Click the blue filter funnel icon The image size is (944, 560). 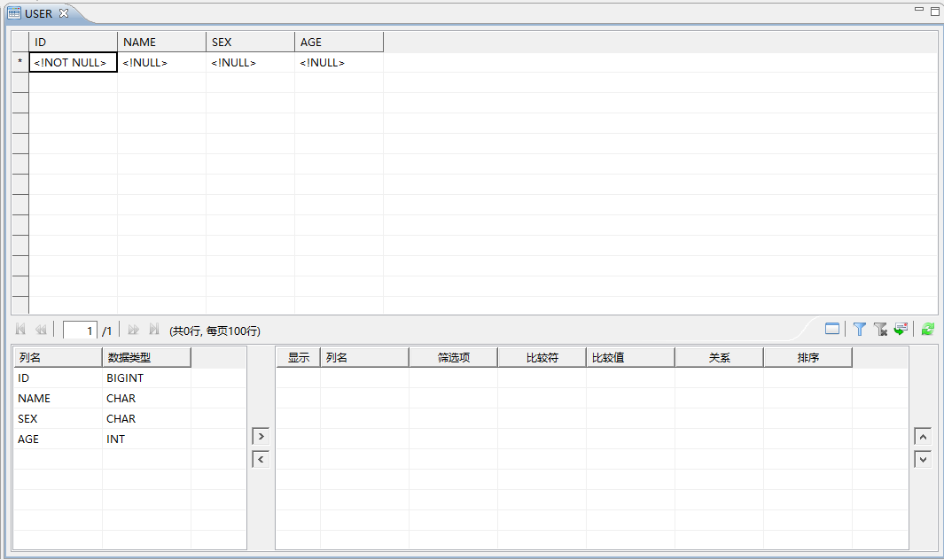tap(860, 329)
